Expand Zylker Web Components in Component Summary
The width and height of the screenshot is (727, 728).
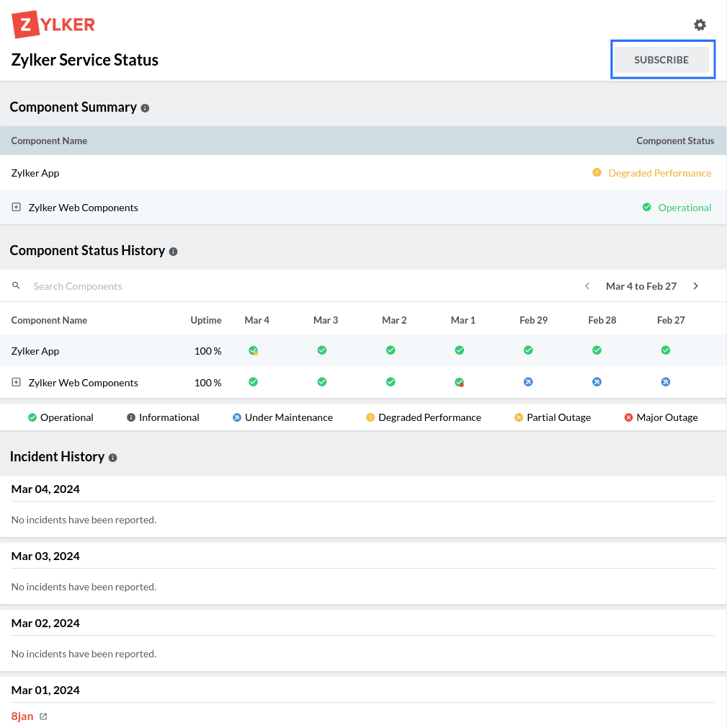point(17,208)
